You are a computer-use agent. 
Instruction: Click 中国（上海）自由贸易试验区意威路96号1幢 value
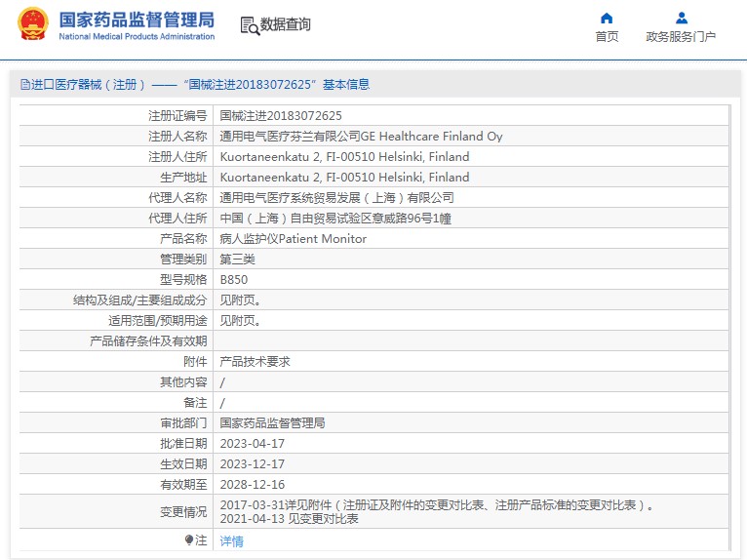[335, 219]
